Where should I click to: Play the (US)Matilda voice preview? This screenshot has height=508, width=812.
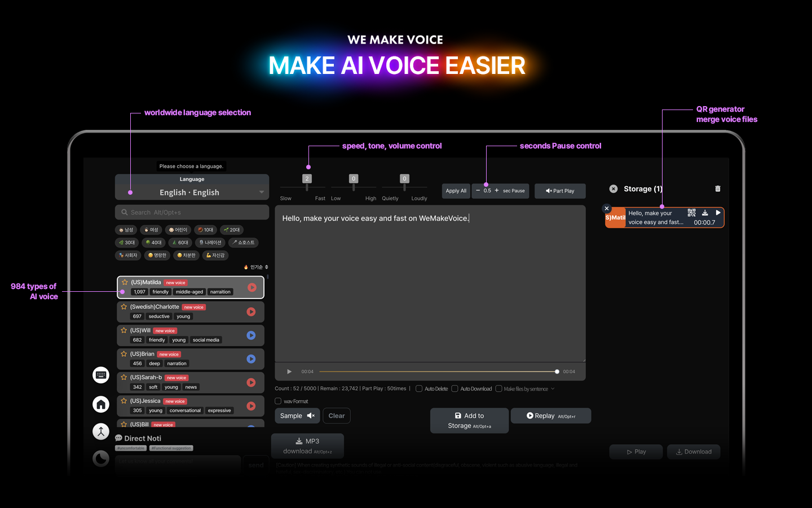pos(252,287)
